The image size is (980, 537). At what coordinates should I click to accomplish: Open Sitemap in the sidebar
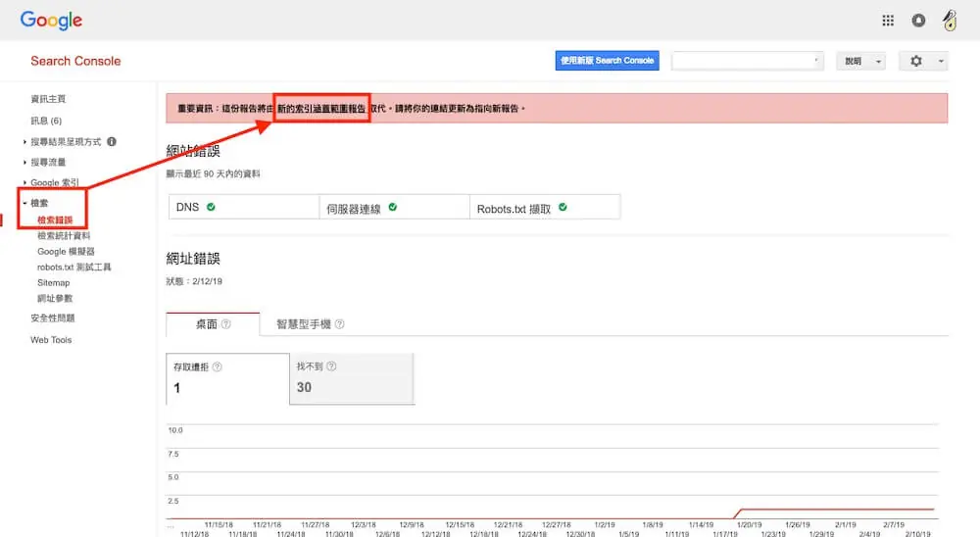coord(53,282)
